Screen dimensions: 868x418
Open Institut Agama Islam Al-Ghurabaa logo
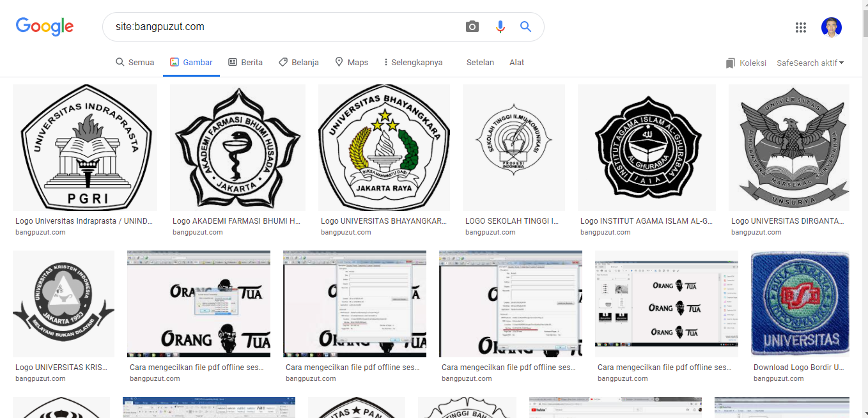647,148
